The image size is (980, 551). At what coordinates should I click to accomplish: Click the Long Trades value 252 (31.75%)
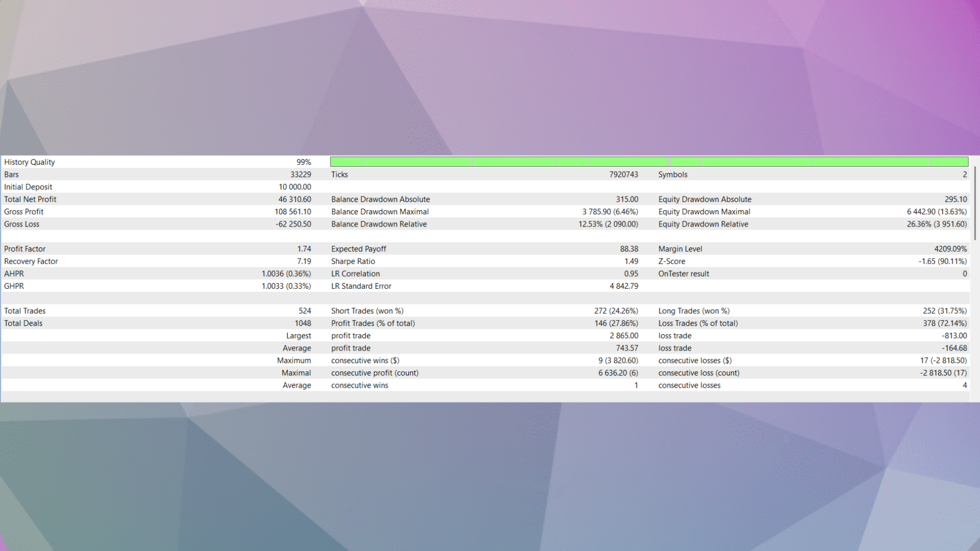click(945, 311)
